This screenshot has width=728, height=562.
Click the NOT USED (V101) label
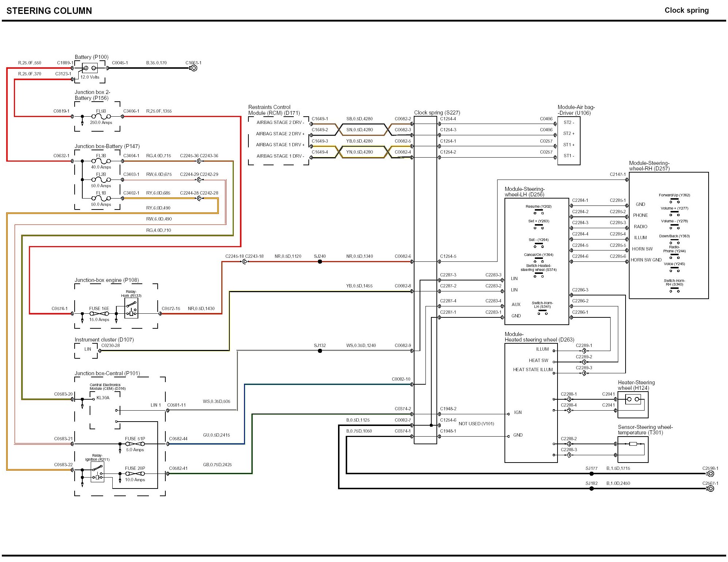pyautogui.click(x=476, y=424)
